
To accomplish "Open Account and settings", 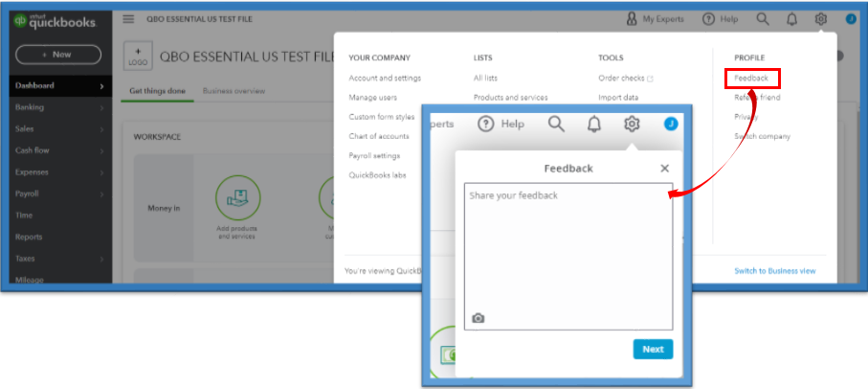I will tap(385, 79).
